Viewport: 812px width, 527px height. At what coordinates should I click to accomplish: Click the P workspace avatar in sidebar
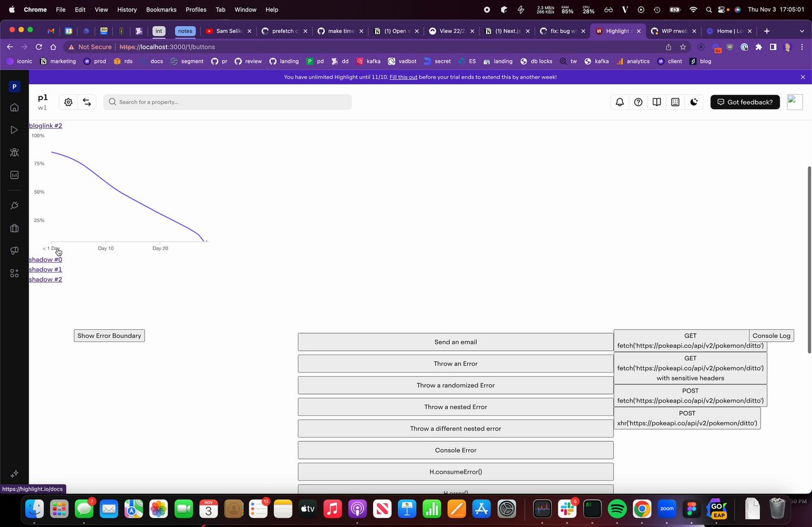(x=15, y=87)
